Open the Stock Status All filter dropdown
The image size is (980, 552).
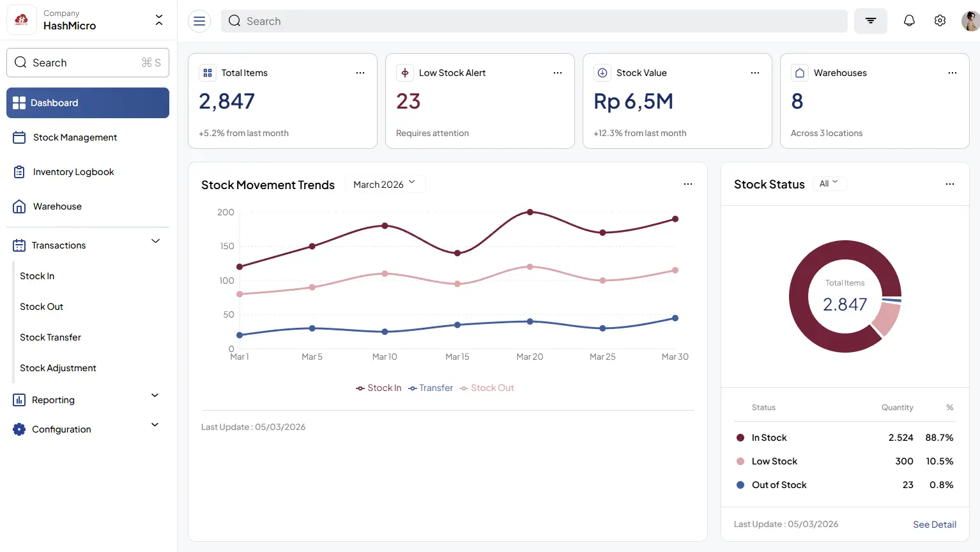(x=829, y=183)
